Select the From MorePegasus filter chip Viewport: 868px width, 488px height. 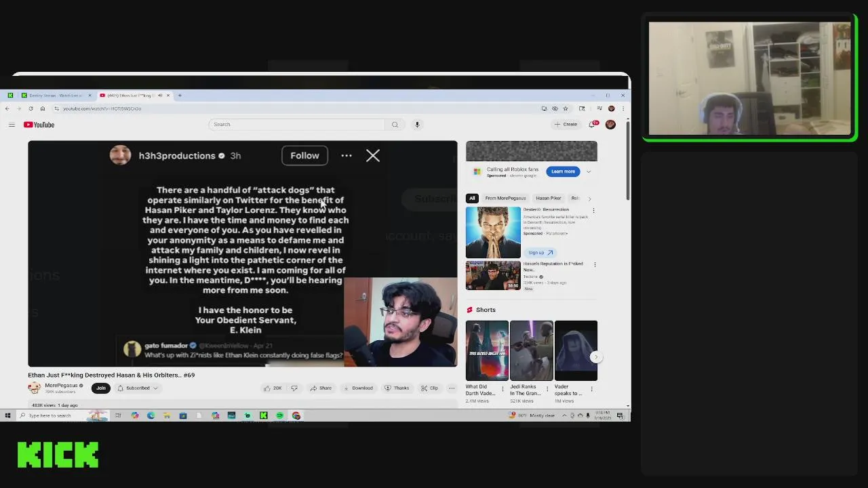coord(505,198)
